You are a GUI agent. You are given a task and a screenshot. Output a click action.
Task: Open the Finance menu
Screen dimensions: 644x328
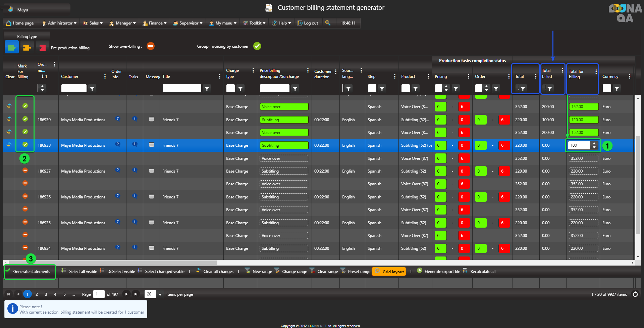point(155,23)
